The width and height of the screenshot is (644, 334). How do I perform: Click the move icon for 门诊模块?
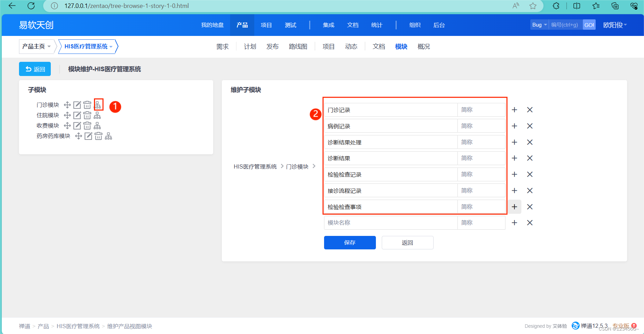(67, 105)
